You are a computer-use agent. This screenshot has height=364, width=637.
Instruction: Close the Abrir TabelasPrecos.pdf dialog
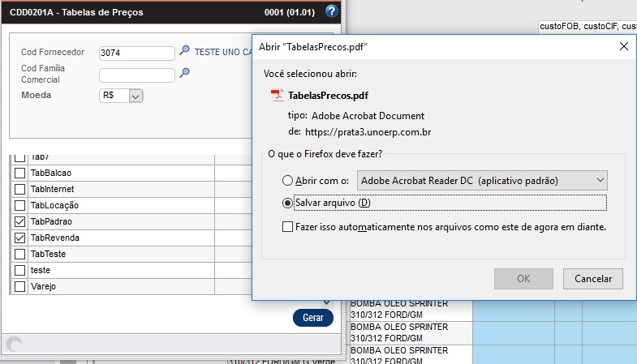623,47
